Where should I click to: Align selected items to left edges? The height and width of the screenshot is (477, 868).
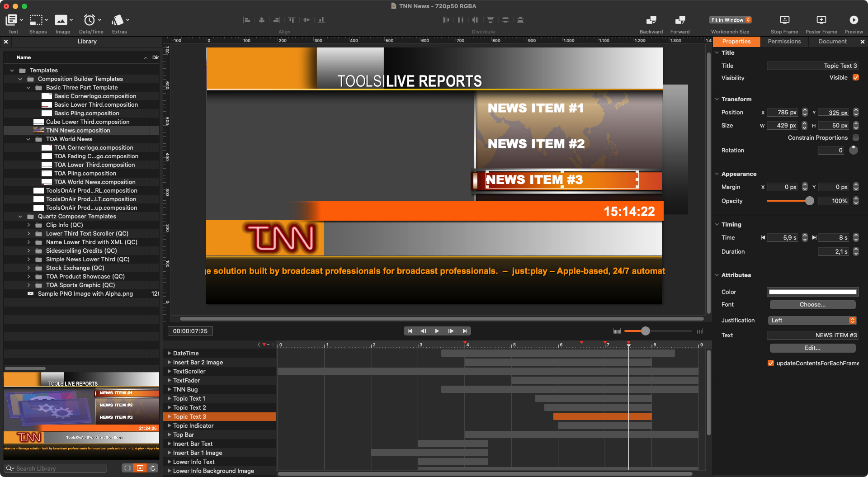(246, 20)
